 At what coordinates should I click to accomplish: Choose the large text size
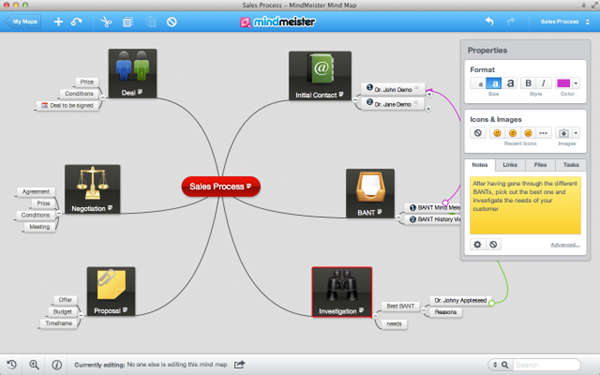click(x=510, y=83)
